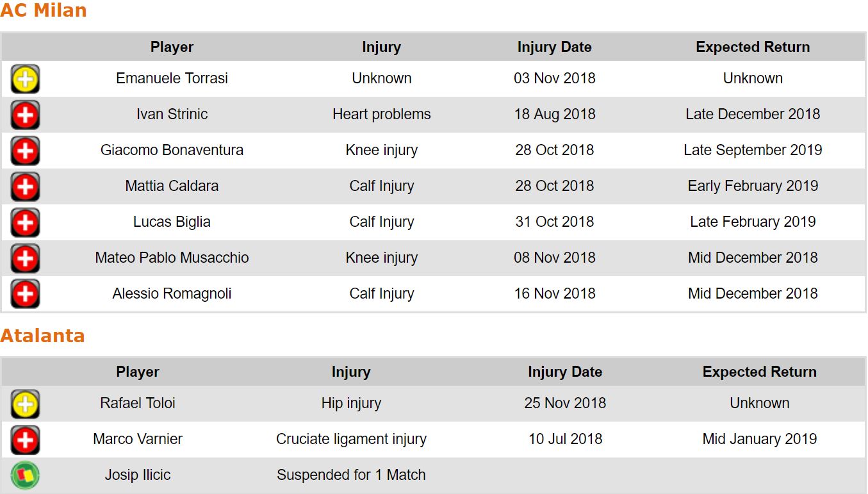Click red injury icon for Giacomo Bonaventura
This screenshot has width=868, height=494.
click(x=25, y=151)
